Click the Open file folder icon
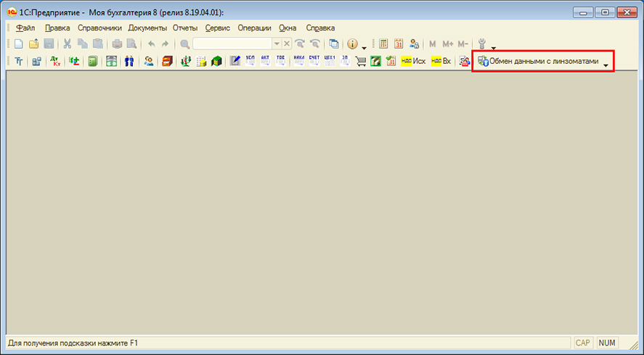The image size is (644, 355). pos(33,44)
